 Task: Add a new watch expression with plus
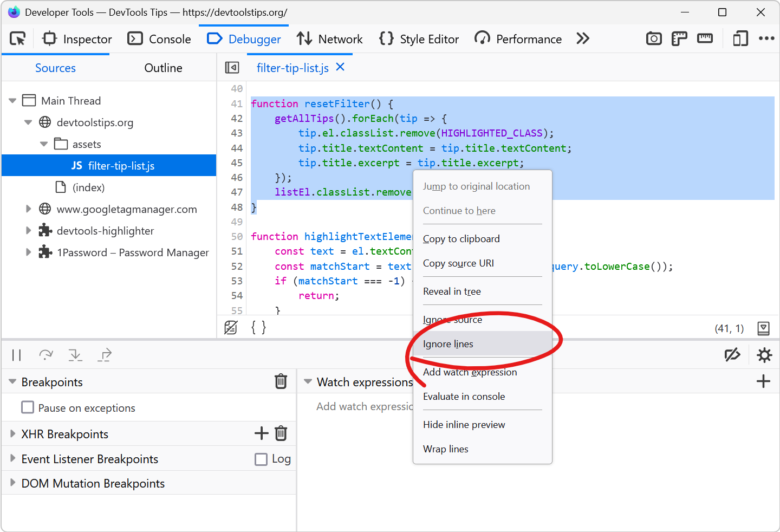pyautogui.click(x=763, y=381)
